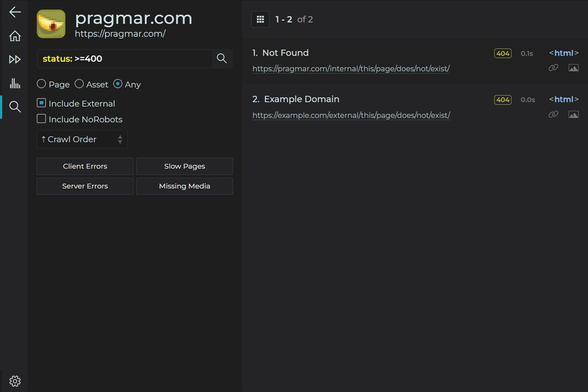The height and width of the screenshot is (392, 588).
Task: Click the Missing Media filter button
Action: 184,186
